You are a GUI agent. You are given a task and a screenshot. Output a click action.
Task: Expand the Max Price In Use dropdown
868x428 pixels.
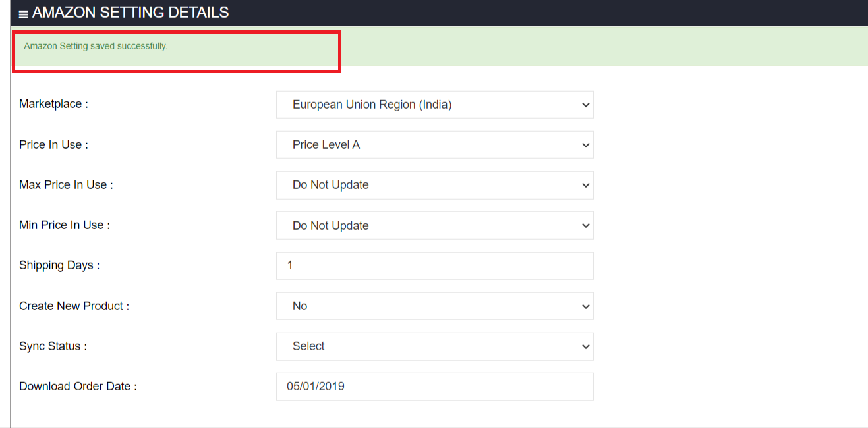click(x=435, y=185)
